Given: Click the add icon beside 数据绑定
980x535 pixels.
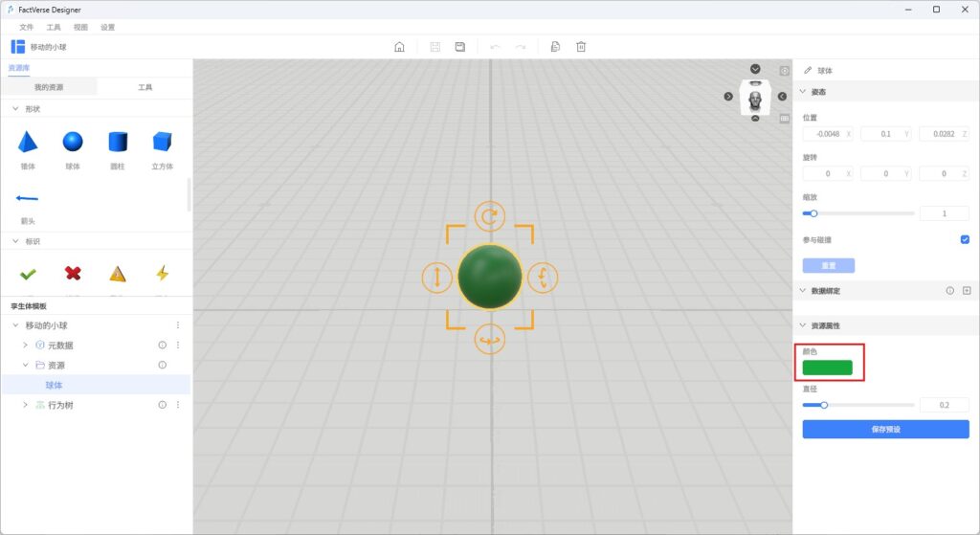Looking at the screenshot, I should point(967,290).
